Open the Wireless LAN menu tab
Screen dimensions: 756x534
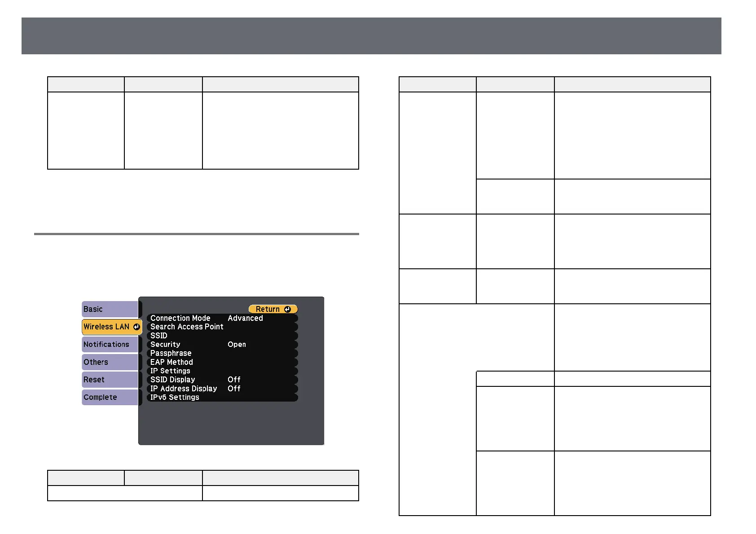(112, 327)
